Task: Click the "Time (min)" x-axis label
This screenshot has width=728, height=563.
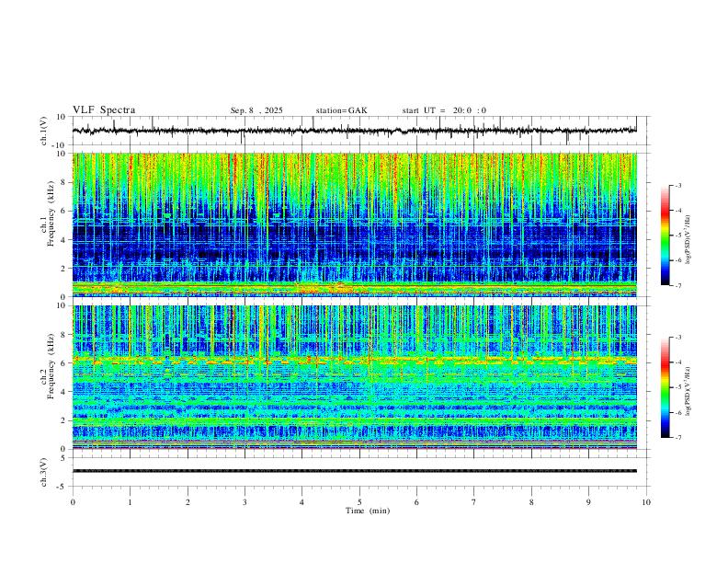Action: (368, 511)
